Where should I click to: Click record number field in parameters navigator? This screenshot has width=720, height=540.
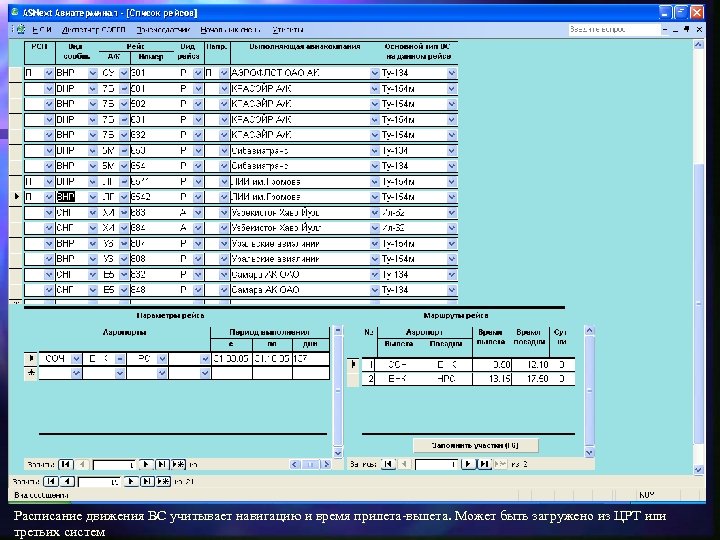114,465
